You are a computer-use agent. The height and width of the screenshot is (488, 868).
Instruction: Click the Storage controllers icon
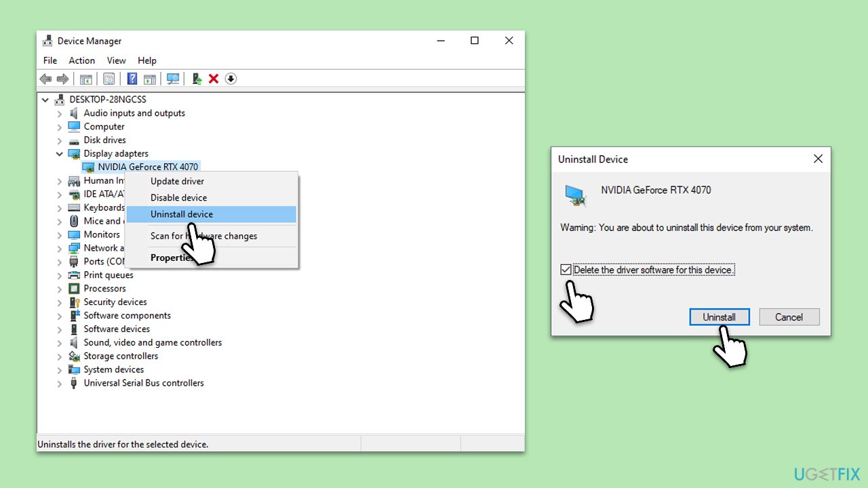coord(74,357)
